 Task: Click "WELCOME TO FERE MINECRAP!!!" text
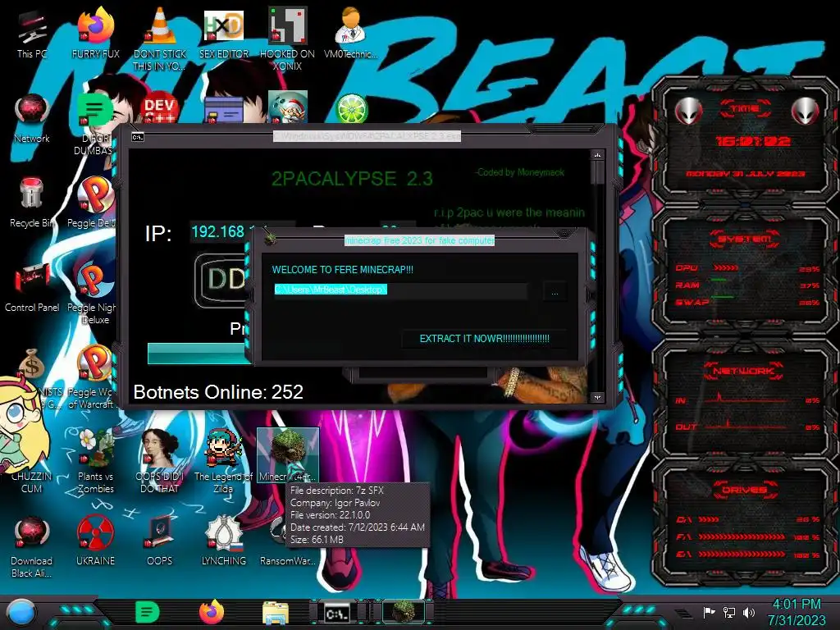(342, 269)
